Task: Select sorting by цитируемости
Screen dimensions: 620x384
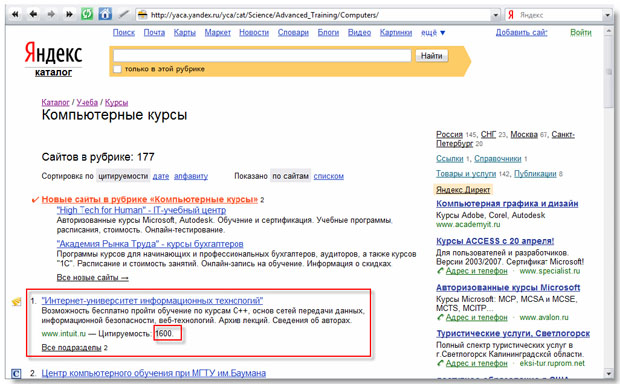Action: (123, 176)
